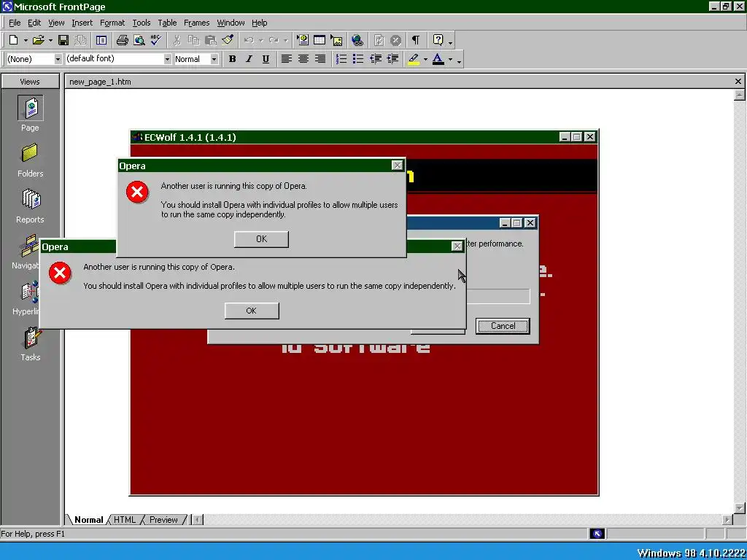Click the Insert Component icon
The height and width of the screenshot is (560, 747).
[x=303, y=41]
